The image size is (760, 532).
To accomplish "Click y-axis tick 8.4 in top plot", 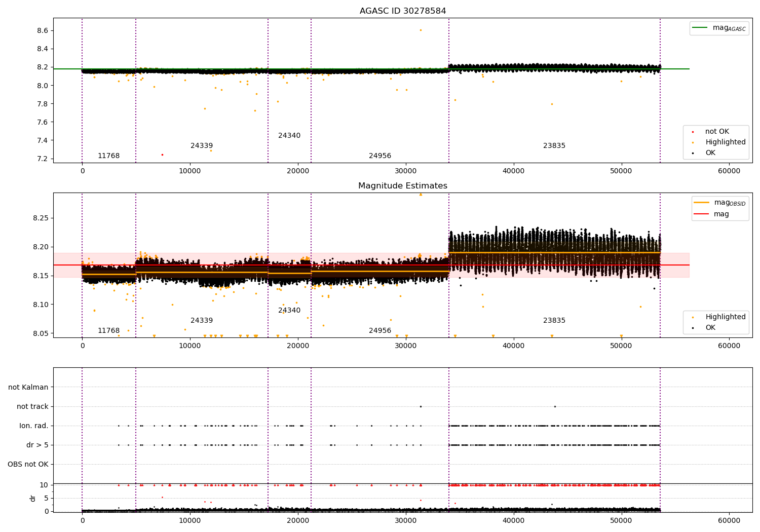I will 43,49.
